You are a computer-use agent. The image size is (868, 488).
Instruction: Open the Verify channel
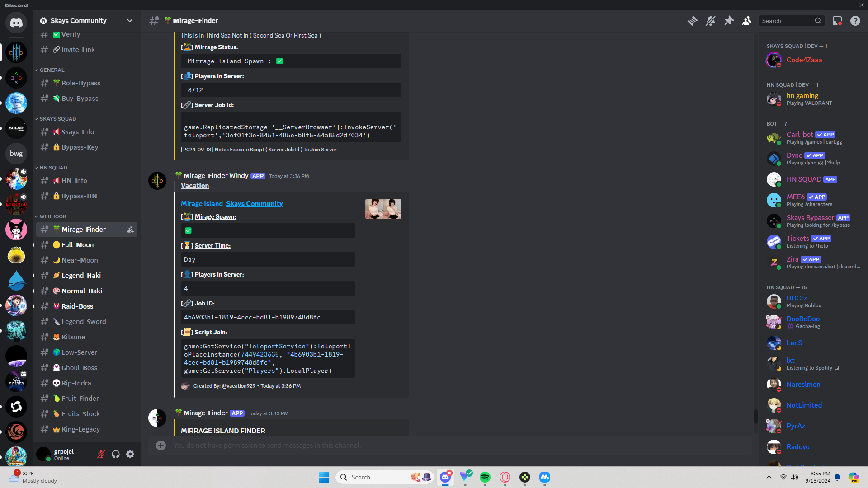[x=87, y=34]
